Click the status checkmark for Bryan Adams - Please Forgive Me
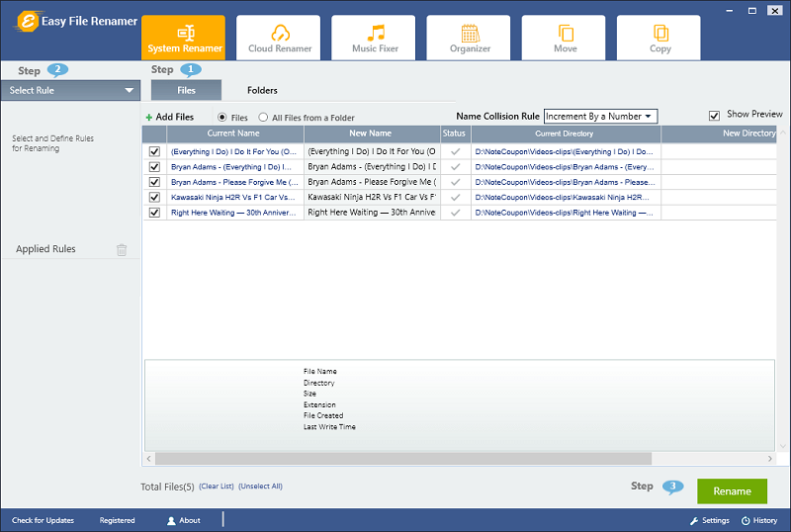The height and width of the screenshot is (532, 791). pos(456,182)
